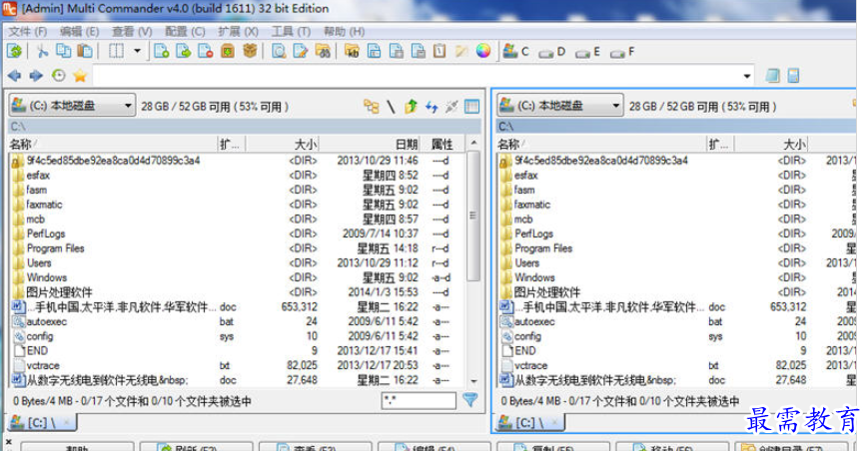Click the Copy icon next to scissors

click(64, 51)
